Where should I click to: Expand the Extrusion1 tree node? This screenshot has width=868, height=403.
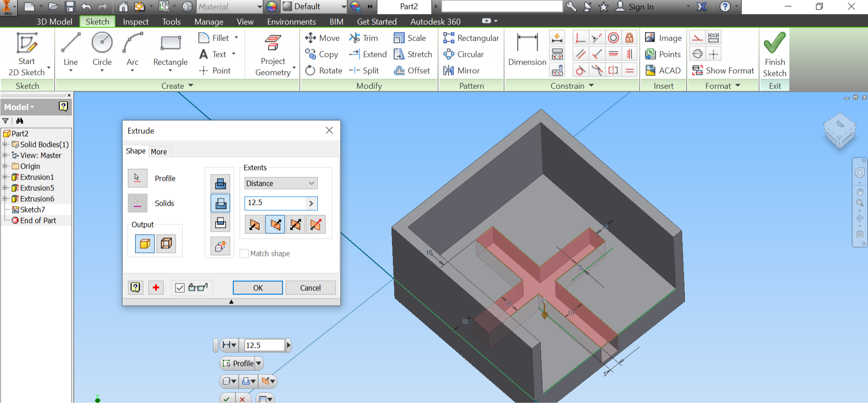pos(5,177)
